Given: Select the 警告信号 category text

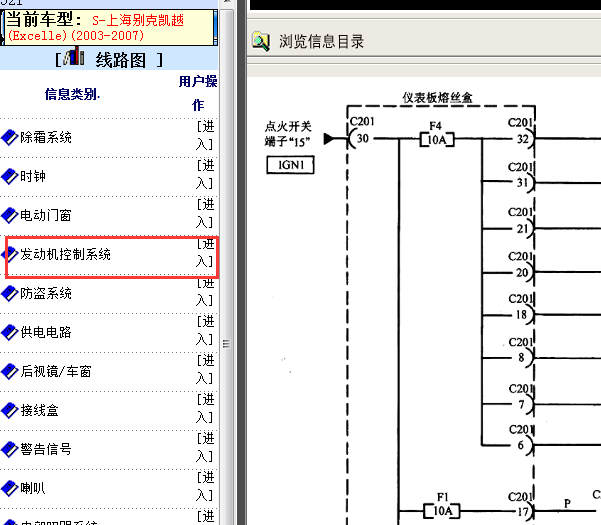Looking at the screenshot, I should [46, 450].
